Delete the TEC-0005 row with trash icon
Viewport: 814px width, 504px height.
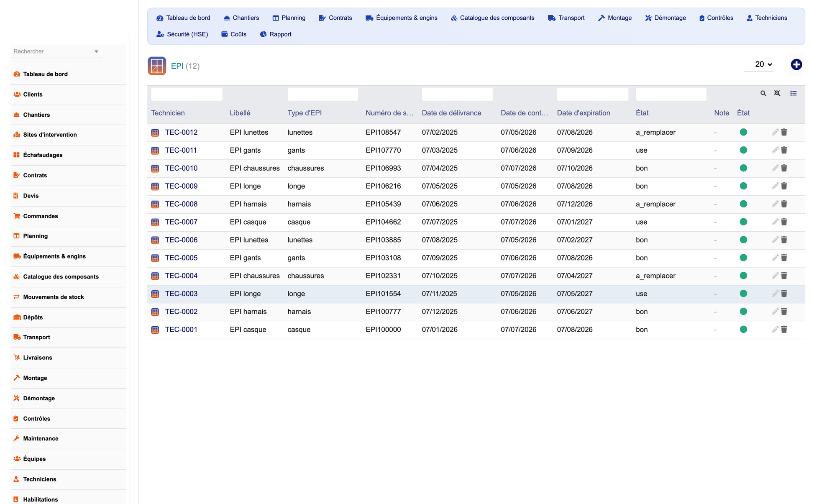click(784, 258)
